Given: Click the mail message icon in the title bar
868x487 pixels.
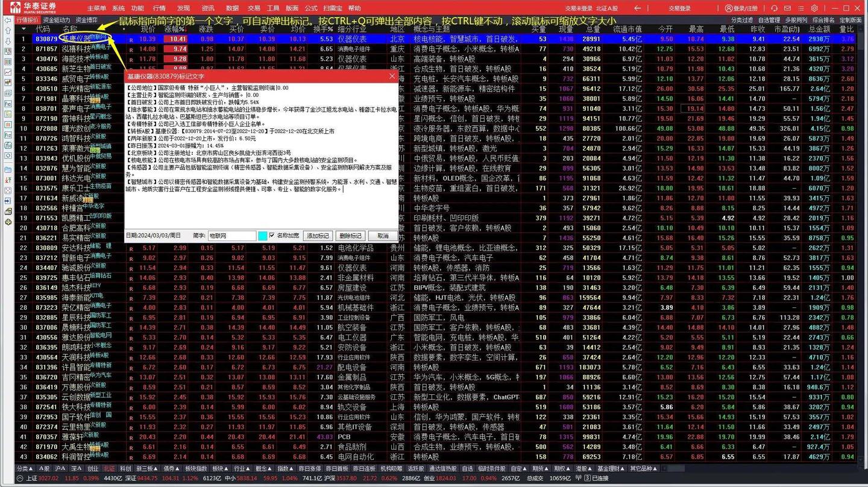Looking at the screenshot, I should click(787, 8).
